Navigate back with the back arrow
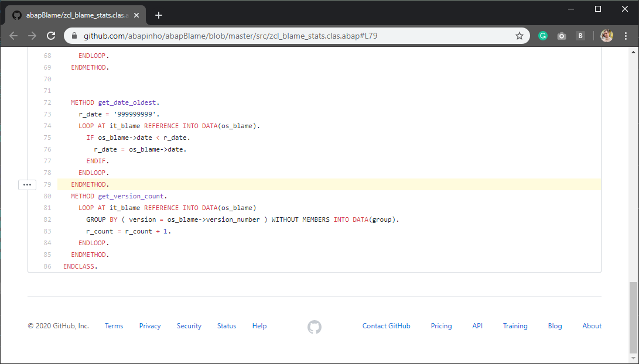 click(x=13, y=35)
